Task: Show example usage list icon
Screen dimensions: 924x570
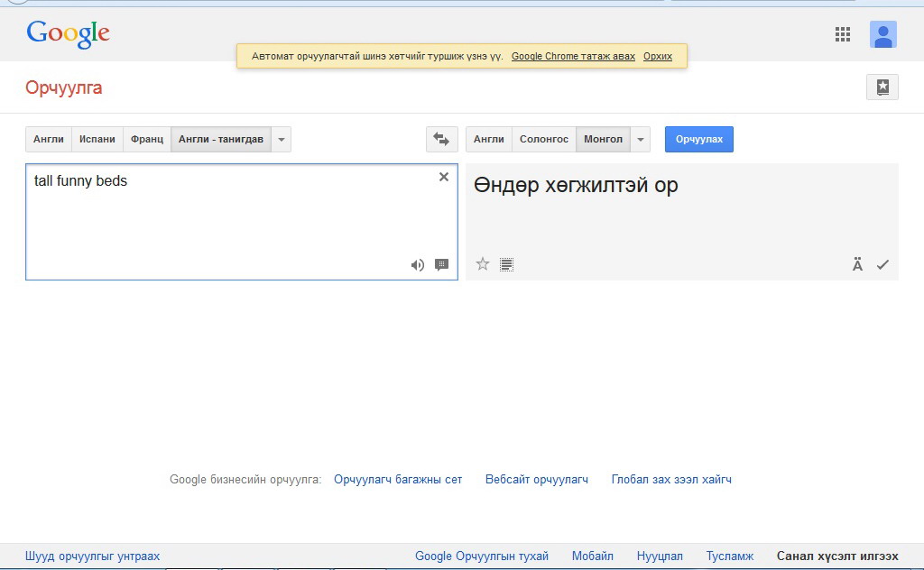Action: point(507,264)
